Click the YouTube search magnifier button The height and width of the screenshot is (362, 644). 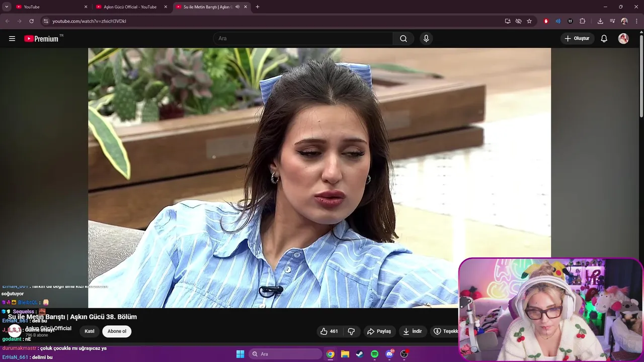coord(404,39)
